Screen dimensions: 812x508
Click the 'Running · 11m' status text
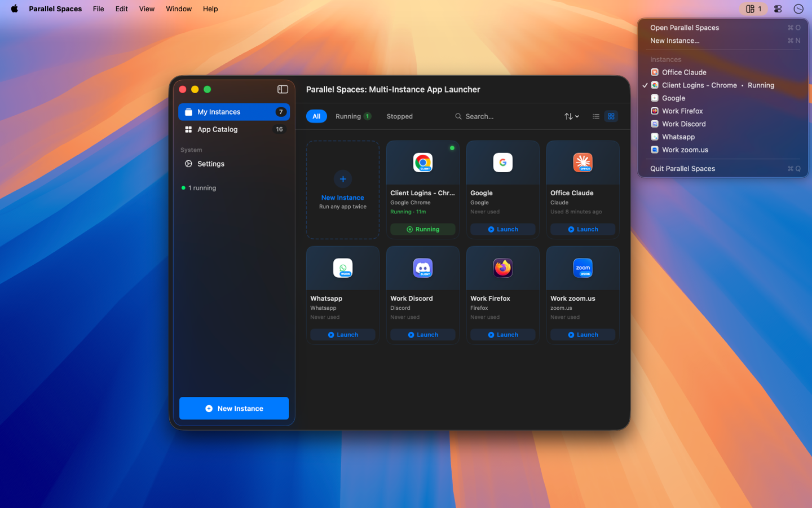408,212
